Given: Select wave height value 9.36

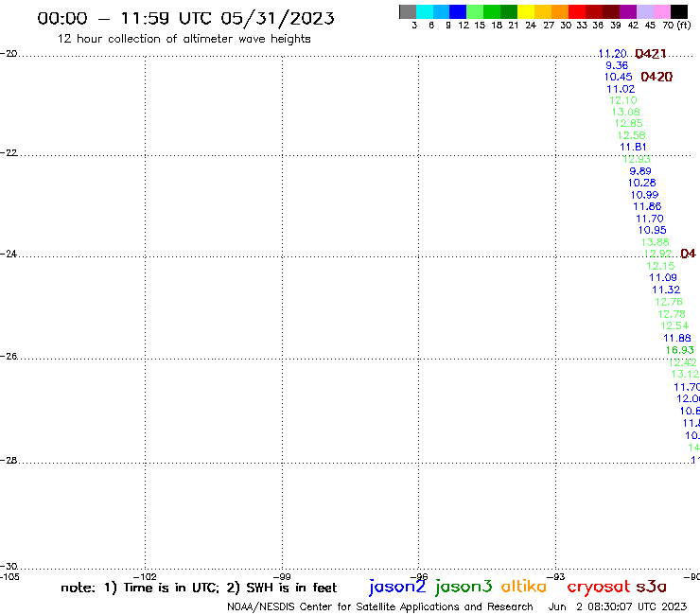Looking at the screenshot, I should pos(617,65).
